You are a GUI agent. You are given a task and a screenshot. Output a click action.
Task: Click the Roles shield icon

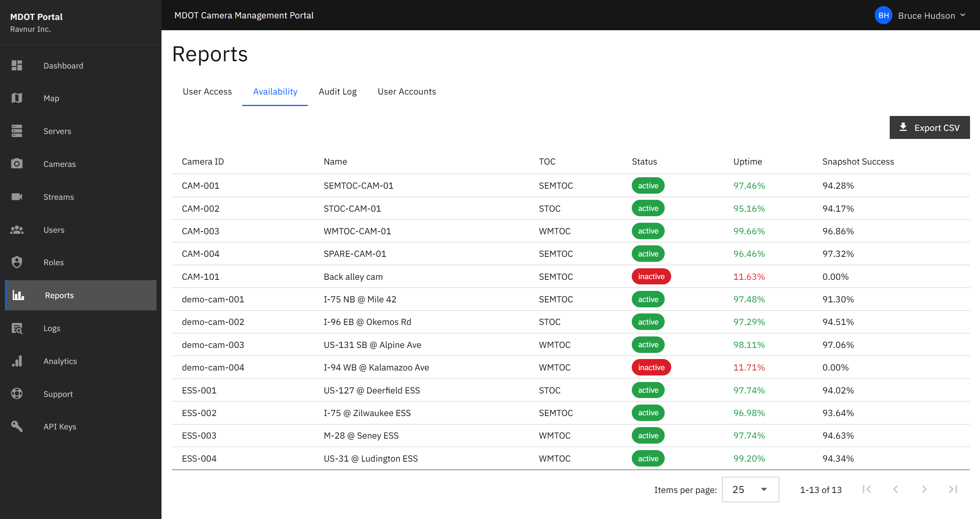[17, 262]
